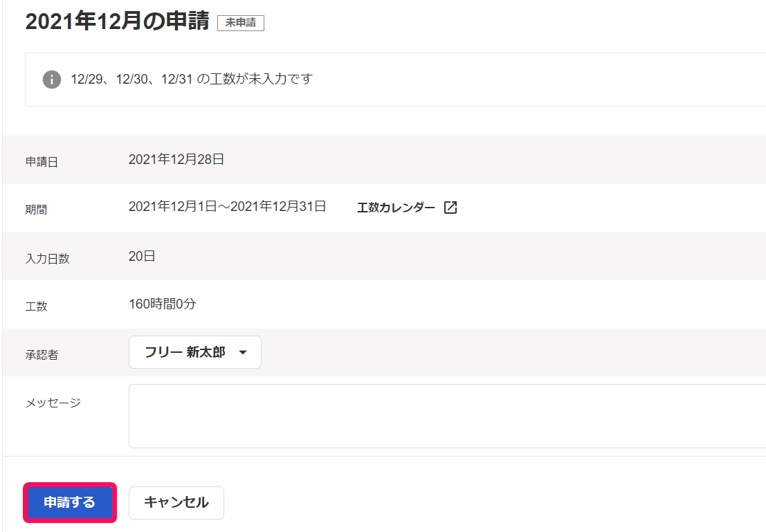Click the 入力日数 value 20日
This screenshot has width=766, height=532.
point(142,256)
